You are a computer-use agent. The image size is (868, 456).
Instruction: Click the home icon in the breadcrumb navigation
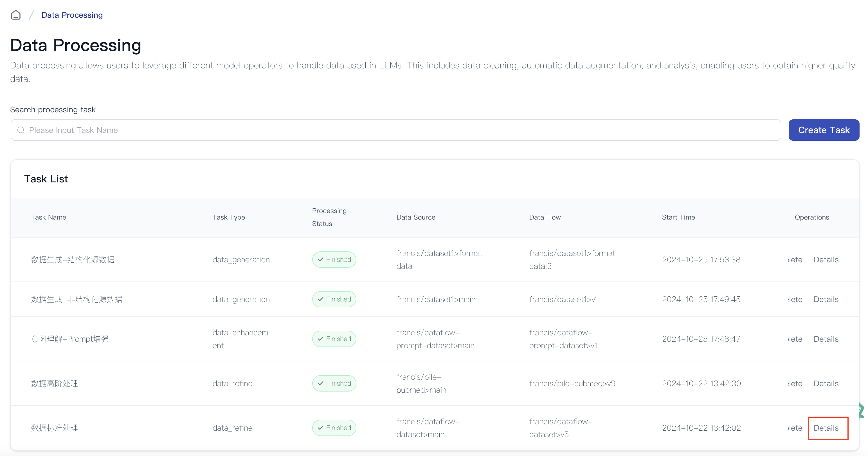16,14
